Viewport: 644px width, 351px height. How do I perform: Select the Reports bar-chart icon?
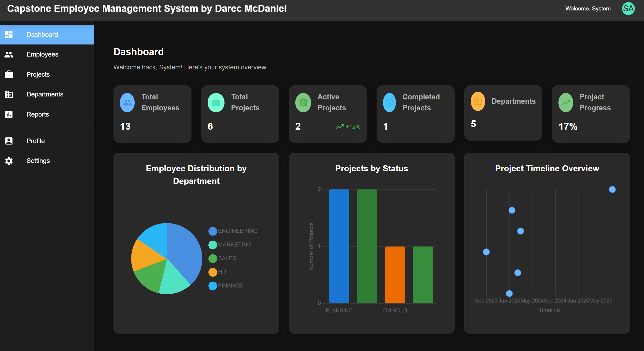pos(9,114)
